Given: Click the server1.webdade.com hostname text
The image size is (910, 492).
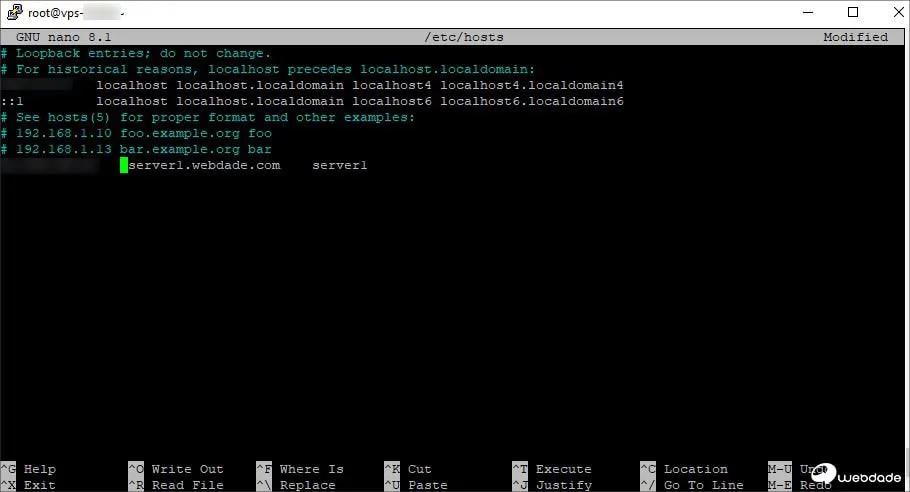Looking at the screenshot, I should [x=205, y=165].
